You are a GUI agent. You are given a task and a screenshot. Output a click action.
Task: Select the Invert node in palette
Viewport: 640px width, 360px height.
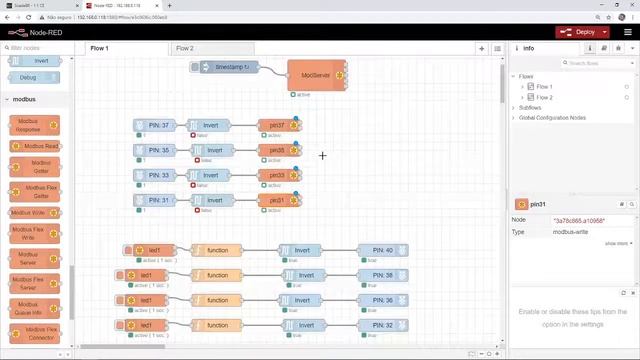[x=35, y=61]
